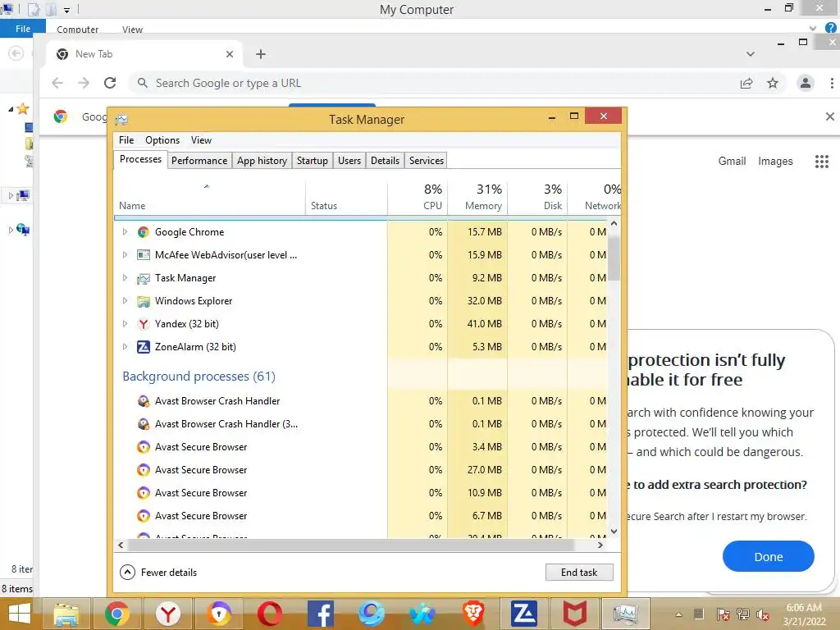Open My Computer File ribbon tab
Image resolution: width=840 pixels, height=630 pixels.
click(x=23, y=29)
